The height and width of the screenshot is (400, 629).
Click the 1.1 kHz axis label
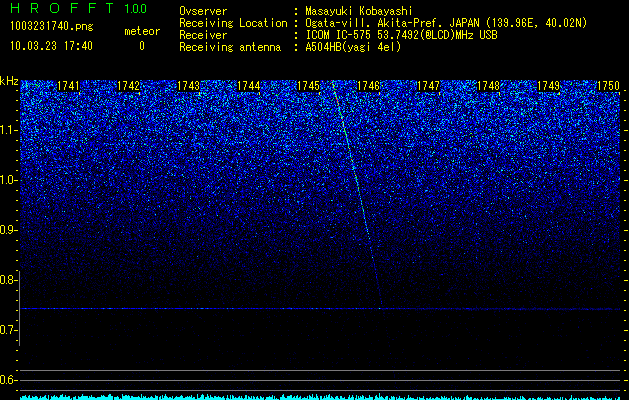tap(8, 130)
